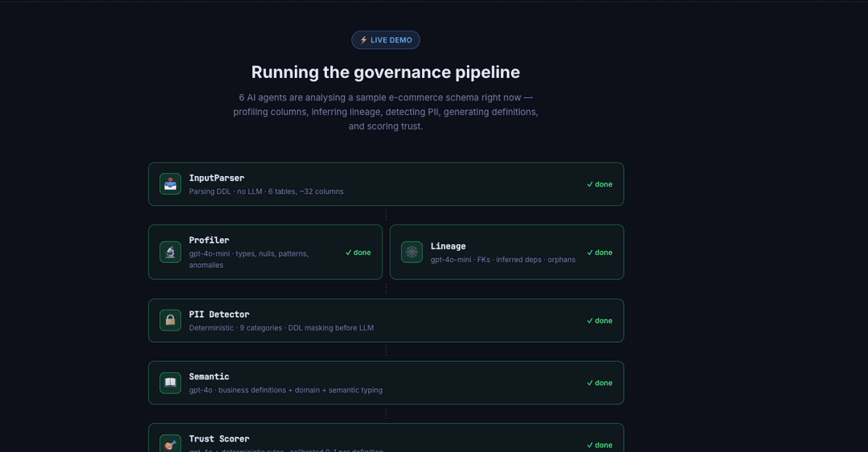Click 'types, nulls, patterns' Profiler description
The height and width of the screenshot is (452, 868).
pyautogui.click(x=249, y=259)
